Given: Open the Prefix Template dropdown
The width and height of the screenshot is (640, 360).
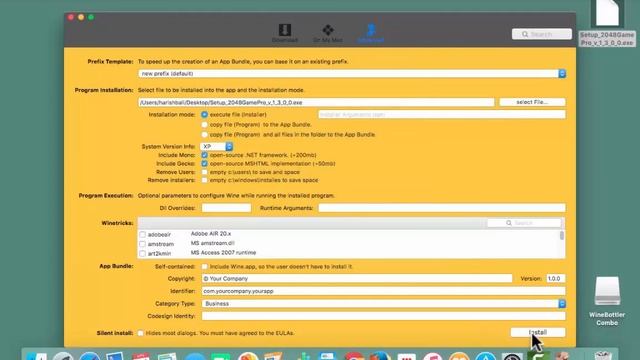Looking at the screenshot, I should [x=352, y=74].
